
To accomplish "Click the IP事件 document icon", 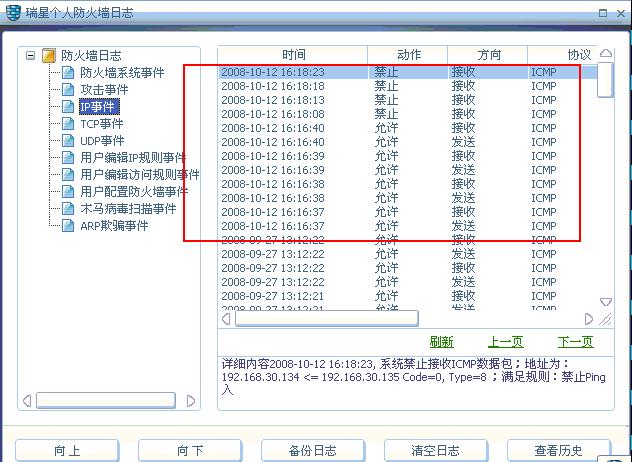I will (68, 106).
